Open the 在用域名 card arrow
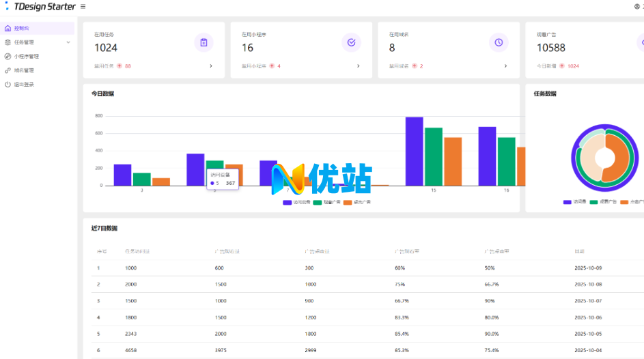644x359 pixels. 505,66
